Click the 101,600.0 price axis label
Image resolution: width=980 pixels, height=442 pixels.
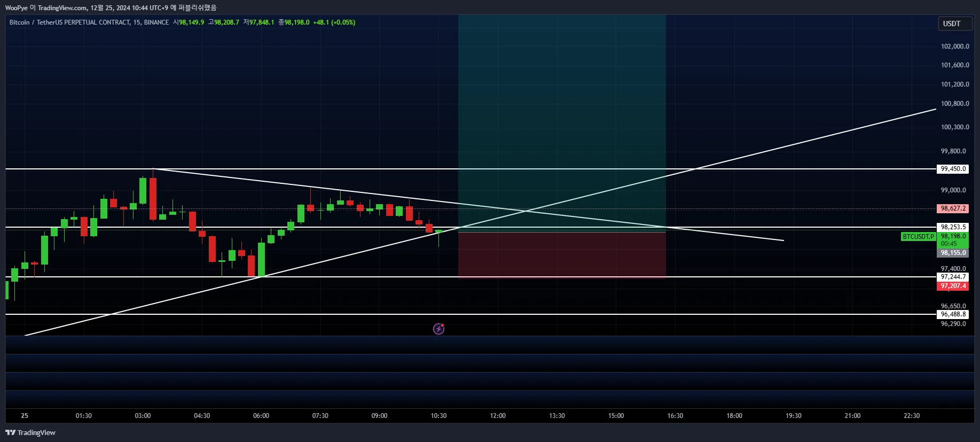[955, 65]
